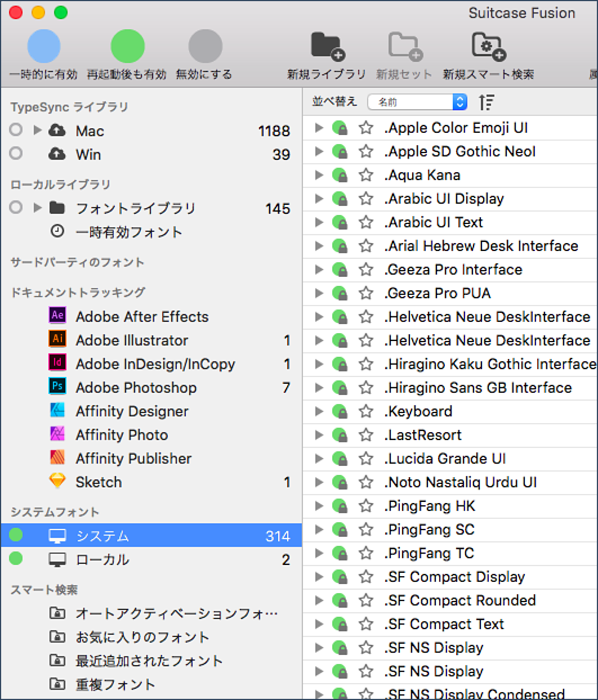The image size is (598, 700).
Task: Click the green 再起動後も有効 button
Action: coord(127,46)
